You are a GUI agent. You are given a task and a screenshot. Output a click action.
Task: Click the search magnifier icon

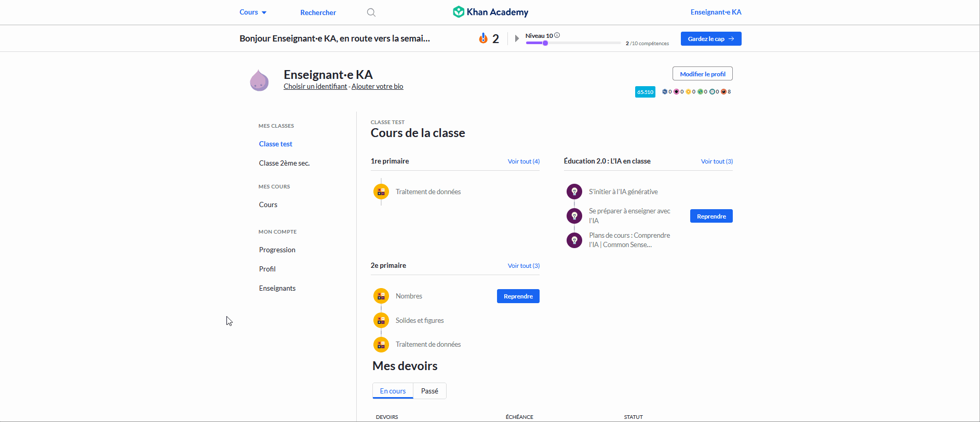click(371, 12)
